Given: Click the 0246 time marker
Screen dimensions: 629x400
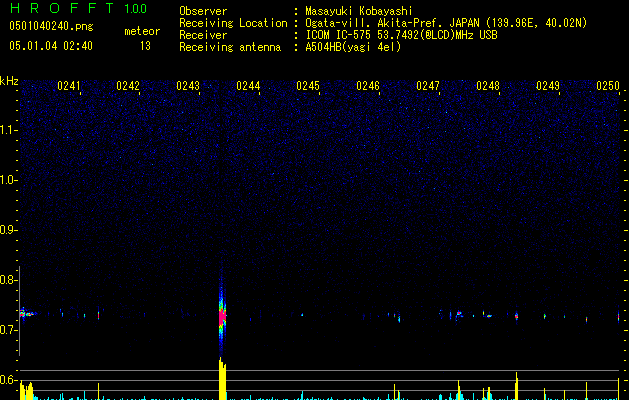Looking at the screenshot, I should click(x=368, y=86).
